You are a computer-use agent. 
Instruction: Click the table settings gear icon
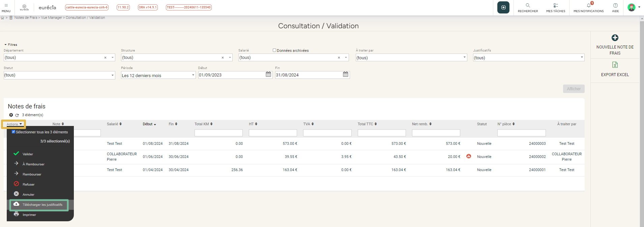tap(11, 115)
